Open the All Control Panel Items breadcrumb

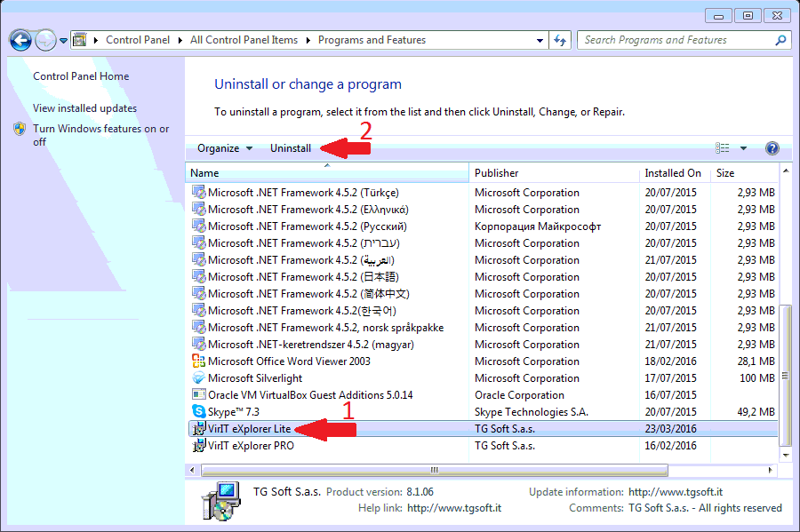point(244,40)
